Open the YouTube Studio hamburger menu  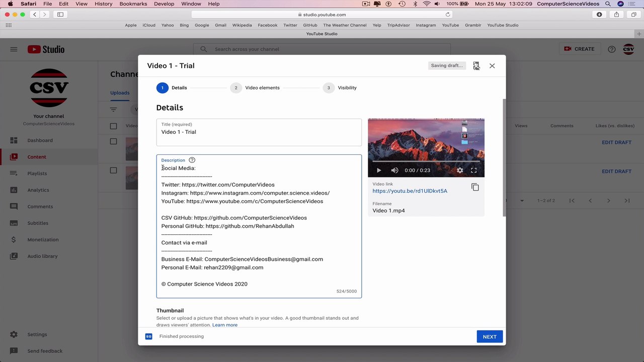[x=14, y=49]
